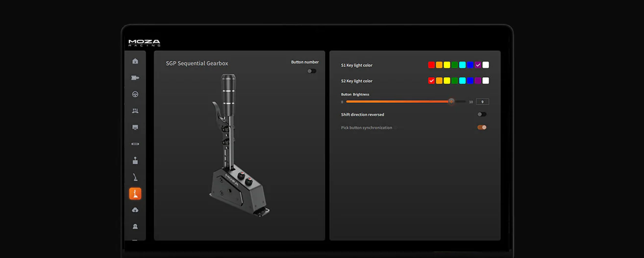Set S1 key light to blue

coord(470,65)
